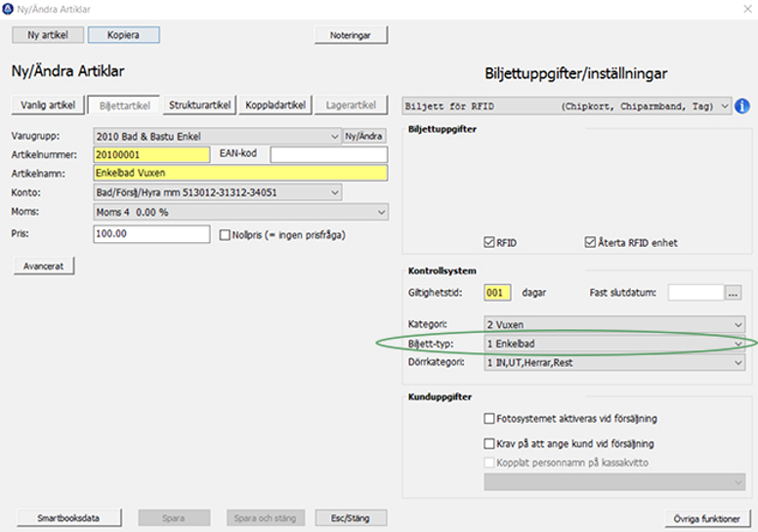Image resolution: width=758 pixels, height=532 pixels.
Task: Open Noteringar
Action: (x=351, y=35)
